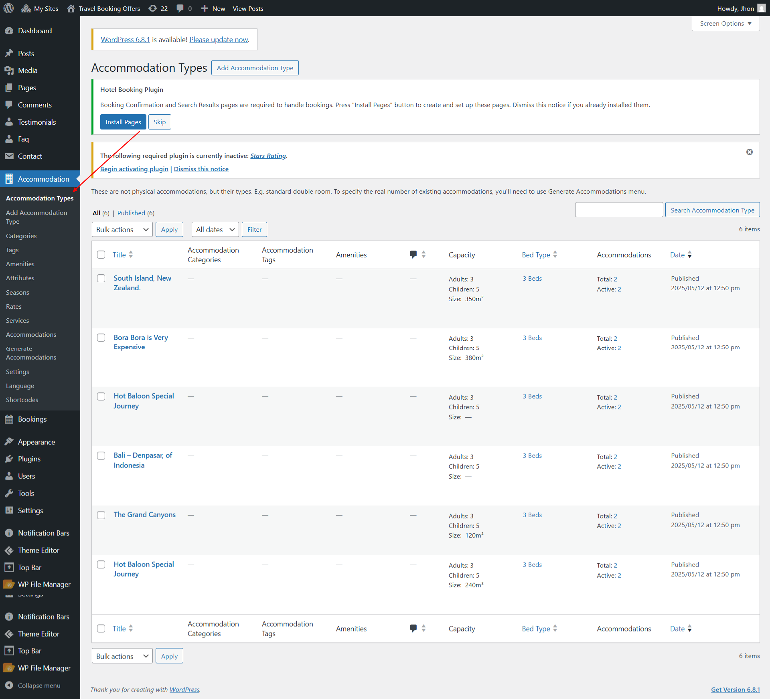Click the WordPress logo icon
The image size is (770, 700).
8,8
